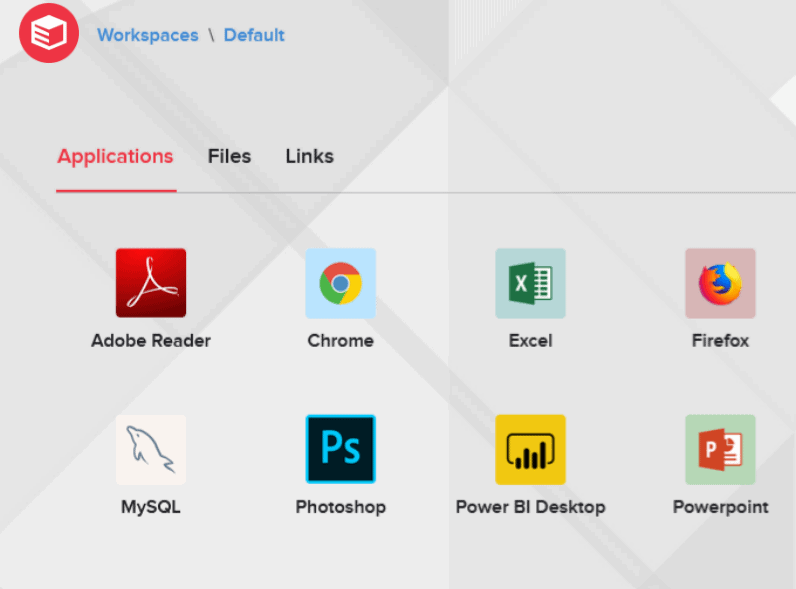
Task: Click the Firefox text label
Action: click(720, 341)
